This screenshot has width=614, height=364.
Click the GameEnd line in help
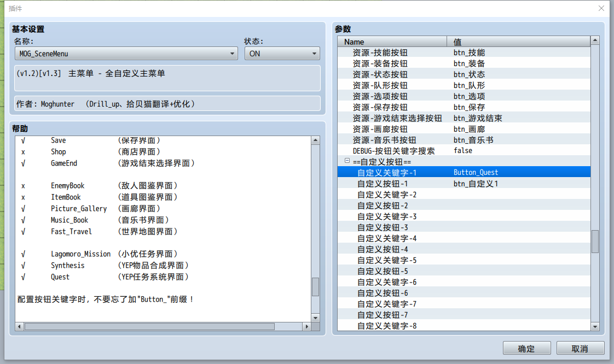coord(108,163)
